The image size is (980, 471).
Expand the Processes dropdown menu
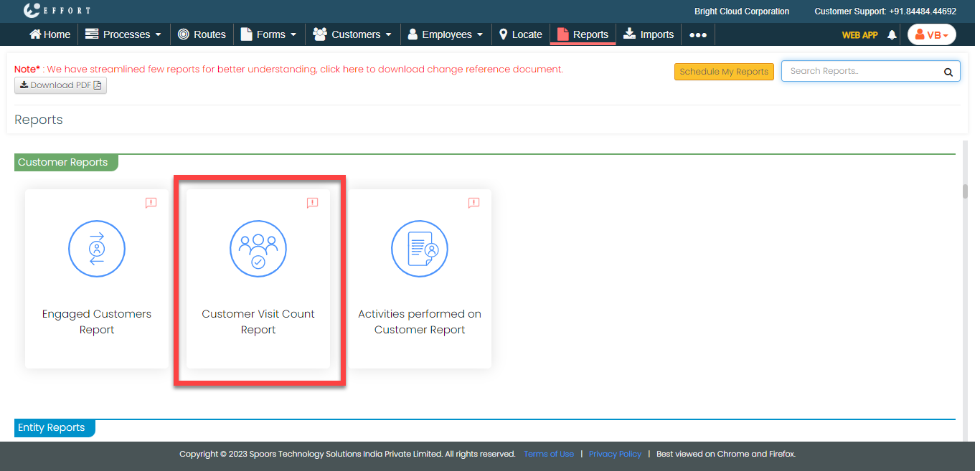pyautogui.click(x=123, y=34)
